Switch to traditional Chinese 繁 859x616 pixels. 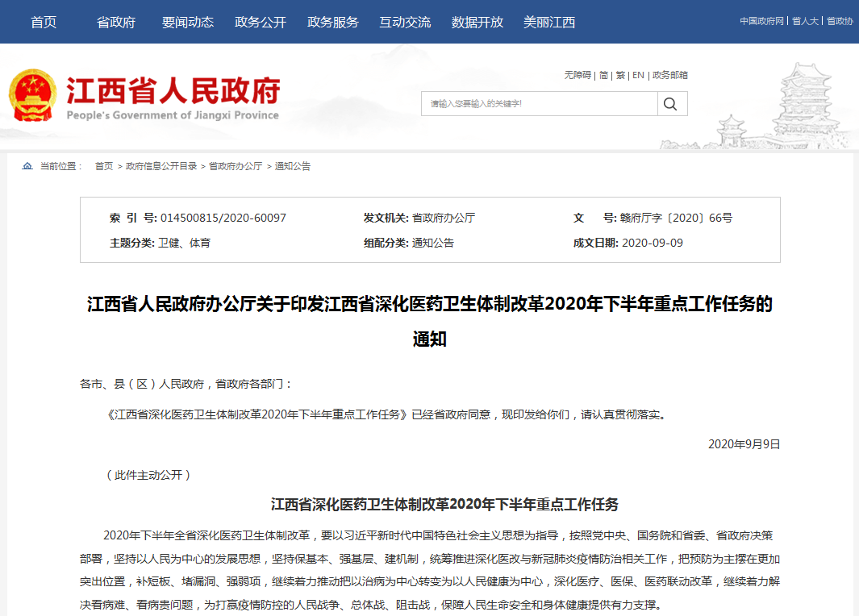click(620, 75)
